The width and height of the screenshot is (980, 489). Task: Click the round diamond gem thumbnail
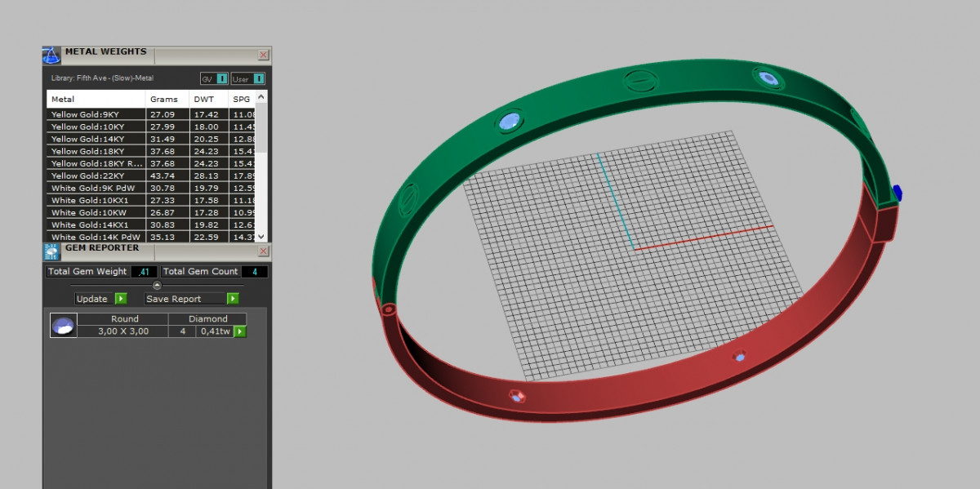pyautogui.click(x=64, y=325)
